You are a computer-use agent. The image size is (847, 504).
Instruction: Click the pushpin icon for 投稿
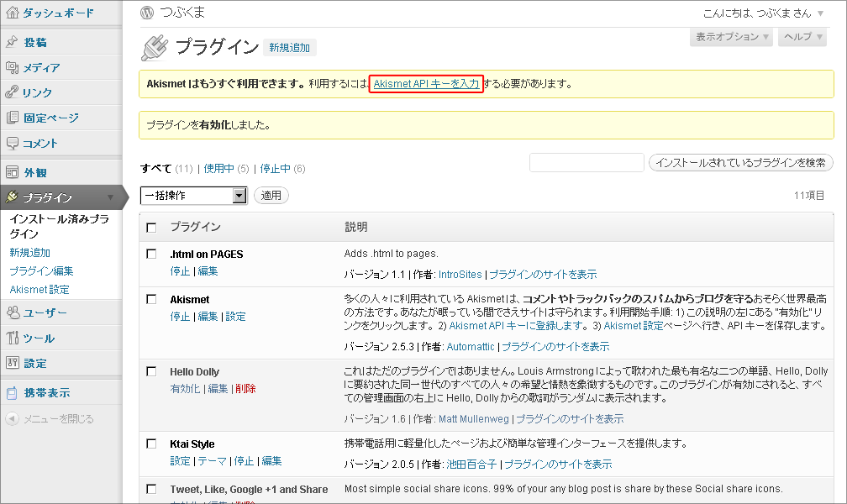click(12, 42)
